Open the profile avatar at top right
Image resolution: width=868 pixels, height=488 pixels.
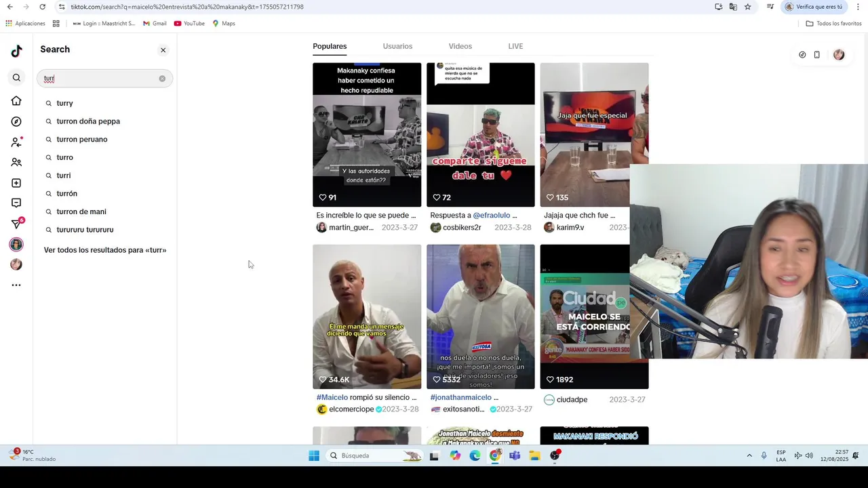[x=839, y=55]
